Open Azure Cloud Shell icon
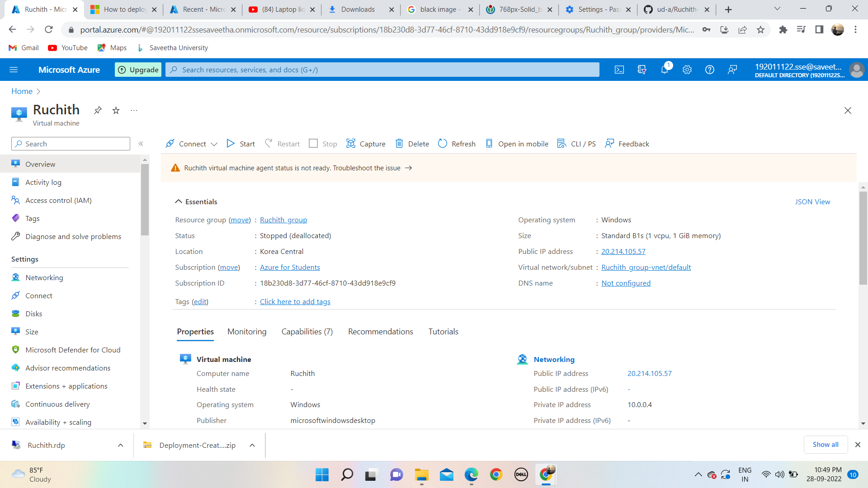Screen dimensions: 868x488 click(619, 70)
